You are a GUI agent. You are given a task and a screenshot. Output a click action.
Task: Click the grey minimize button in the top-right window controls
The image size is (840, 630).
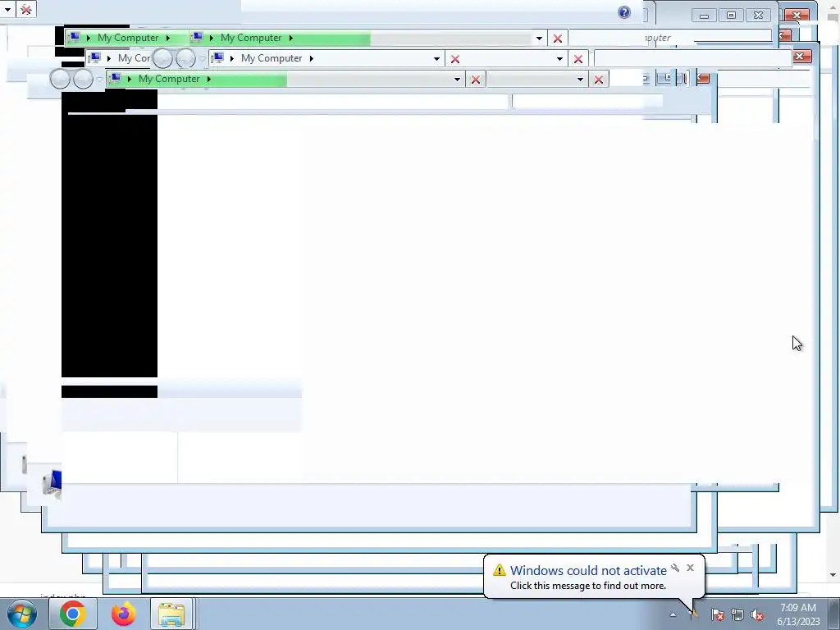(x=704, y=15)
